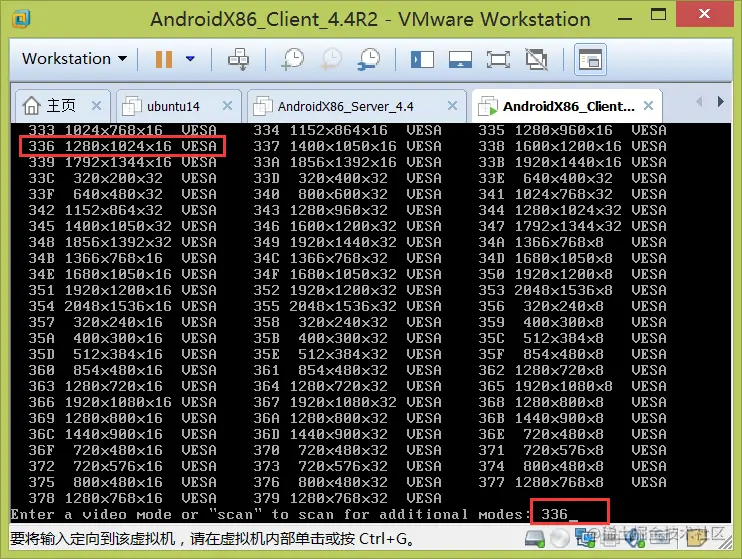This screenshot has height=559, width=742.
Task: Show or hide the library sidebar
Action: pos(422,60)
